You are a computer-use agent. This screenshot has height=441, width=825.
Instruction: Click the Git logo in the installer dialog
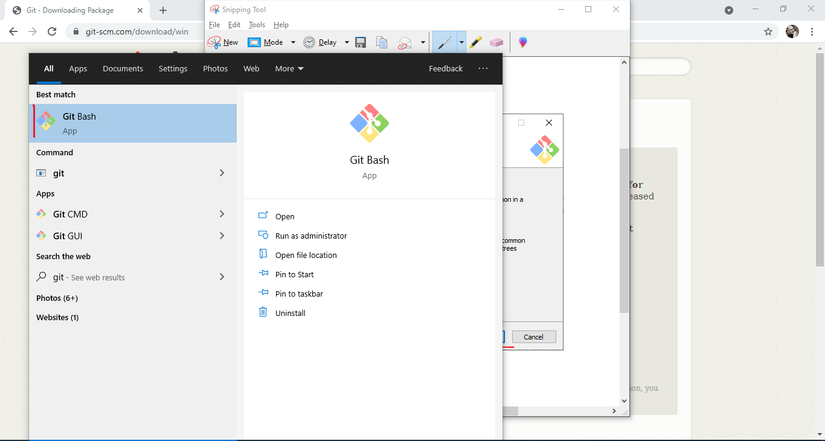coord(545,149)
